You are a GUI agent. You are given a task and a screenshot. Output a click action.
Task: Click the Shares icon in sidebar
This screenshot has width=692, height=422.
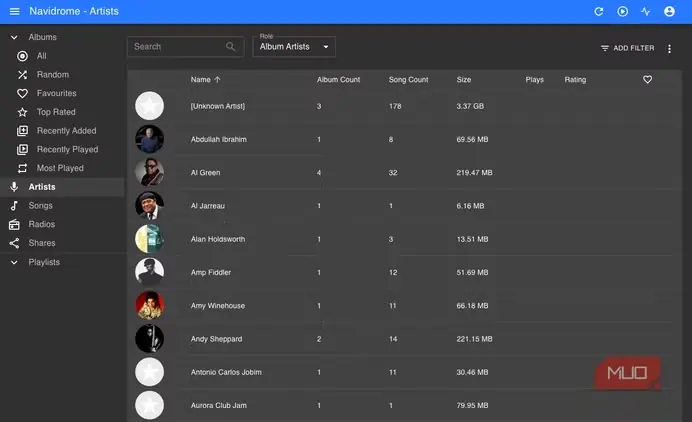14,243
